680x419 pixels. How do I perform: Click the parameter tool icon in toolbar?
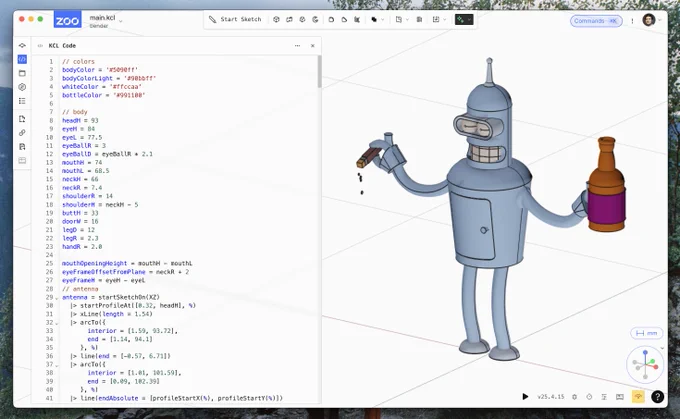point(419,20)
